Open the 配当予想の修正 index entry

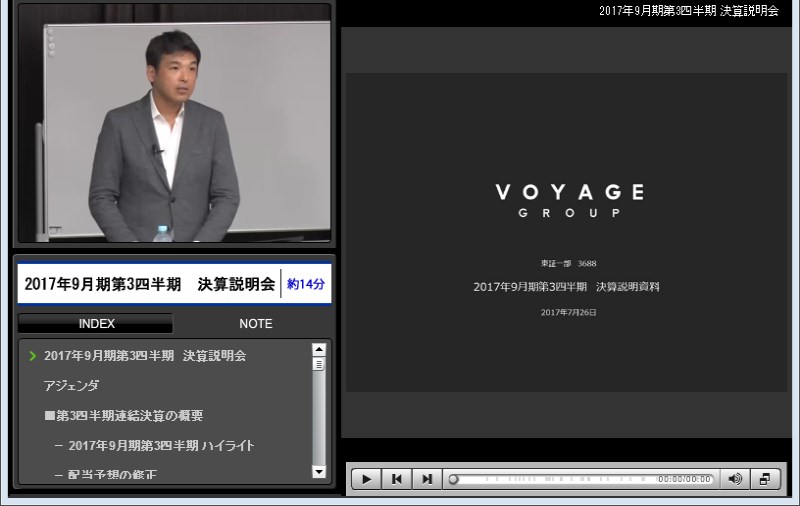click(x=112, y=474)
